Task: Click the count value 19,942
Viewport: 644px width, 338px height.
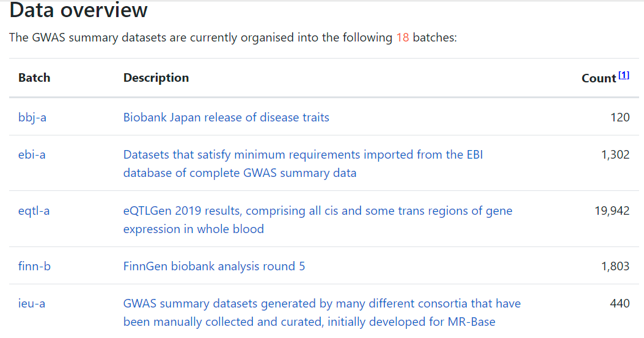Action: 612,210
